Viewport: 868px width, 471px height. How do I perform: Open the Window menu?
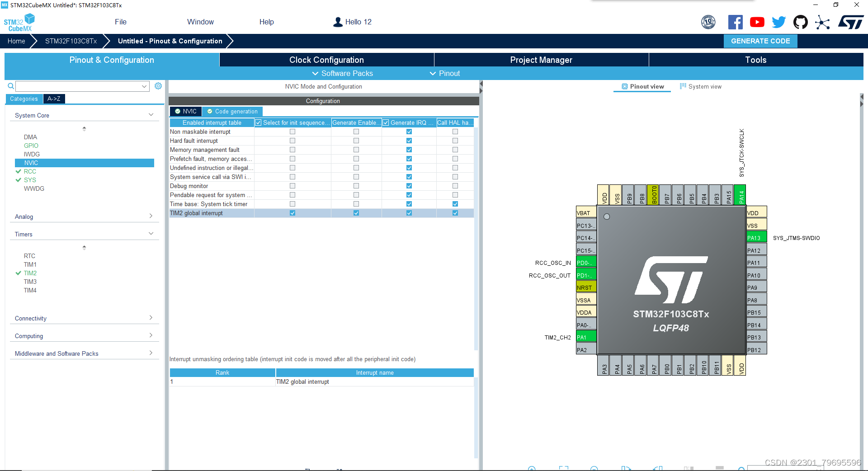point(200,22)
